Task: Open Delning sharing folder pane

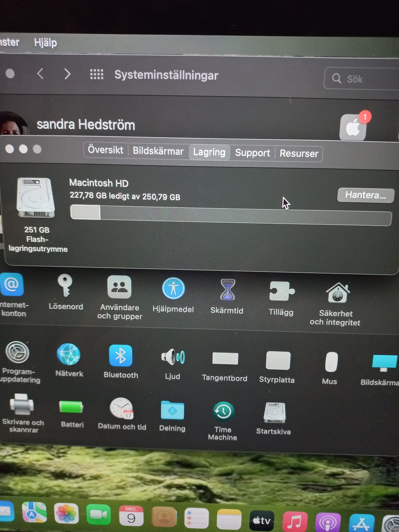Action: [x=172, y=410]
